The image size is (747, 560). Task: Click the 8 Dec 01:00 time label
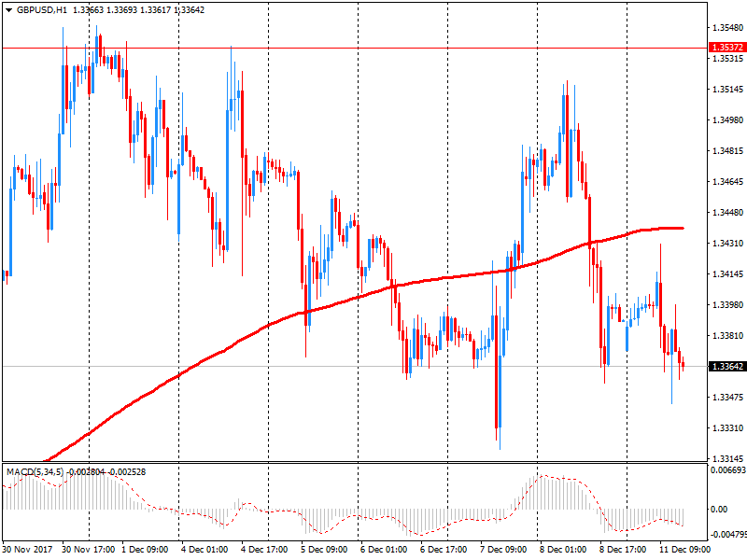(x=563, y=550)
